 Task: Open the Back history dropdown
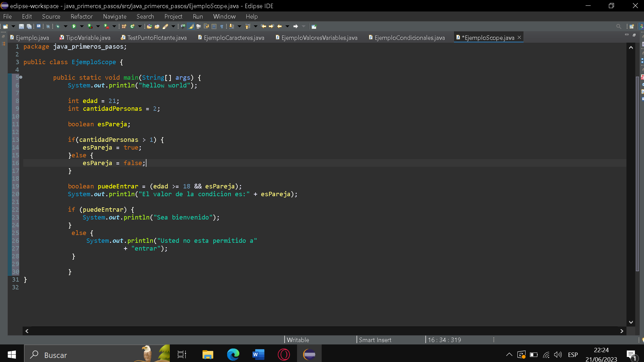coord(287,26)
